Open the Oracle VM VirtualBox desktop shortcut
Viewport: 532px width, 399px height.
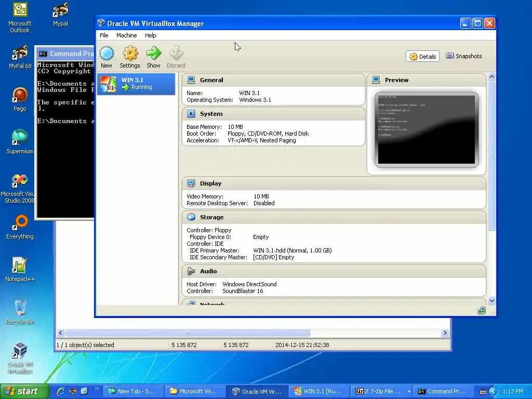point(20,358)
